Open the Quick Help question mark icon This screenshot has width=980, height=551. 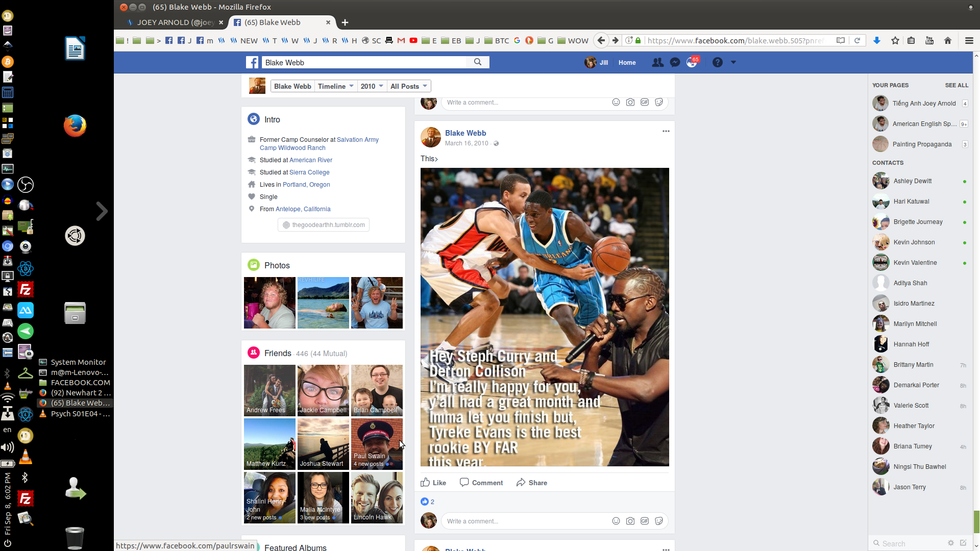(717, 62)
